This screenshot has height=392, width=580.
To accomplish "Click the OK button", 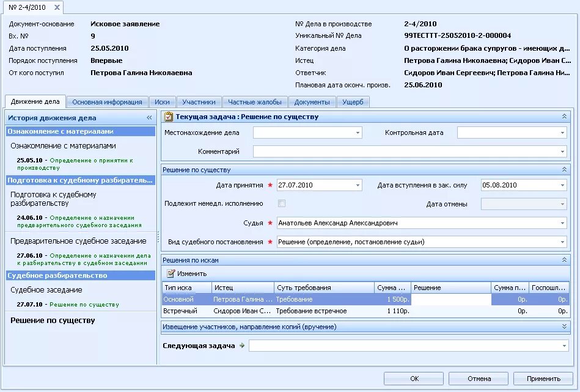I will tap(414, 379).
